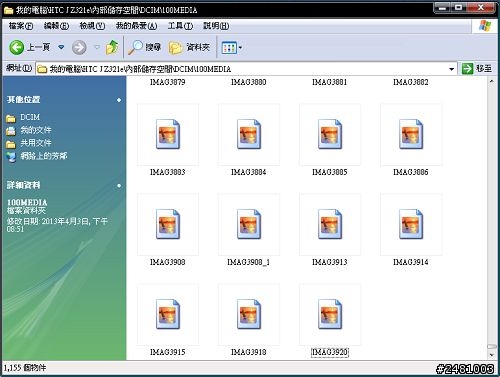Screen dimensions: 500x377
Task: Click the 檔案資料夾 type label under 100MEDIA
Action: 26,210
